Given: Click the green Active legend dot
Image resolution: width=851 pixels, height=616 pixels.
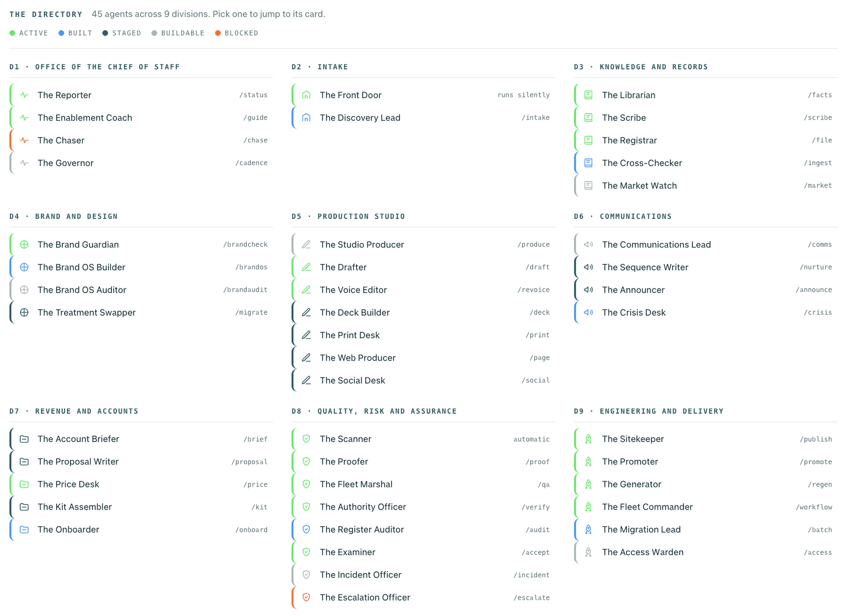Looking at the screenshot, I should tap(12, 33).
